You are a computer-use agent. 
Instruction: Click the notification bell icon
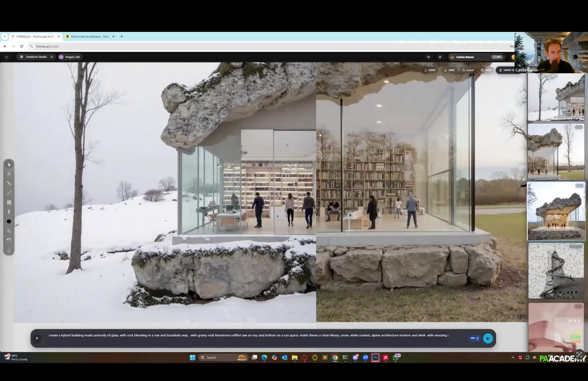pos(440,57)
